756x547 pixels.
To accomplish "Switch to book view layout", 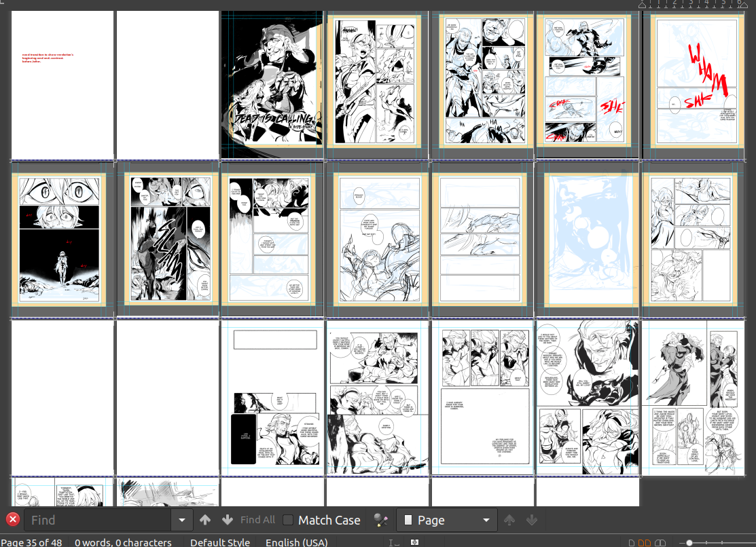I will [660, 543].
